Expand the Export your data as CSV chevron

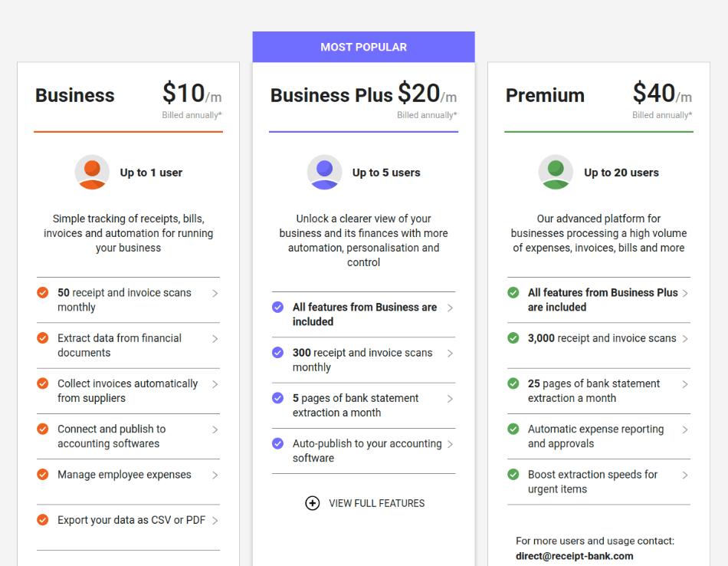215,521
